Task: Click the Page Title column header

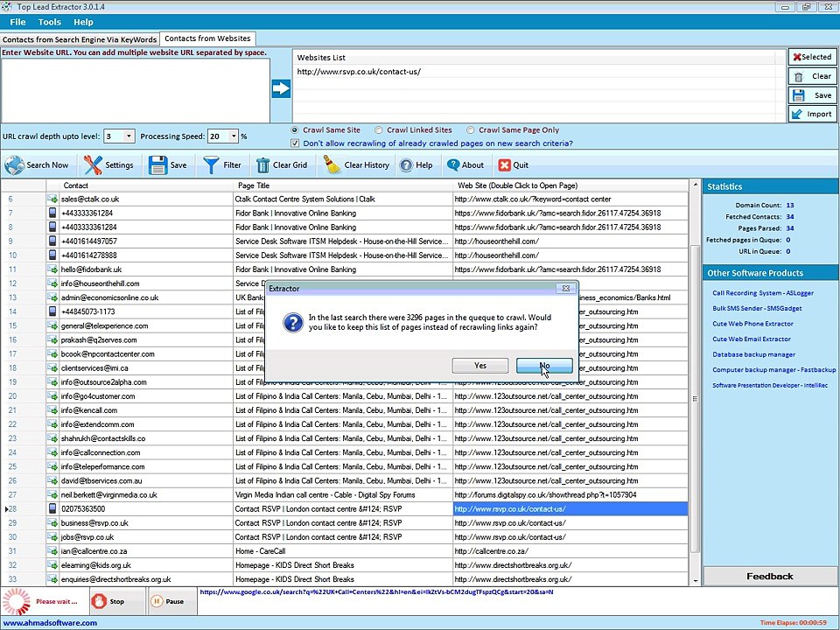Action: tap(343, 185)
